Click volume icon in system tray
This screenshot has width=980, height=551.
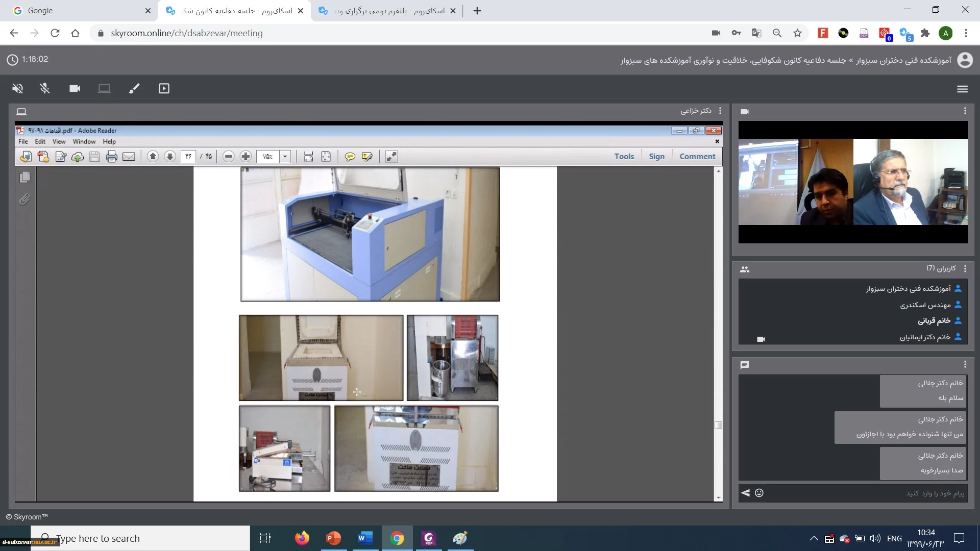pos(875,538)
